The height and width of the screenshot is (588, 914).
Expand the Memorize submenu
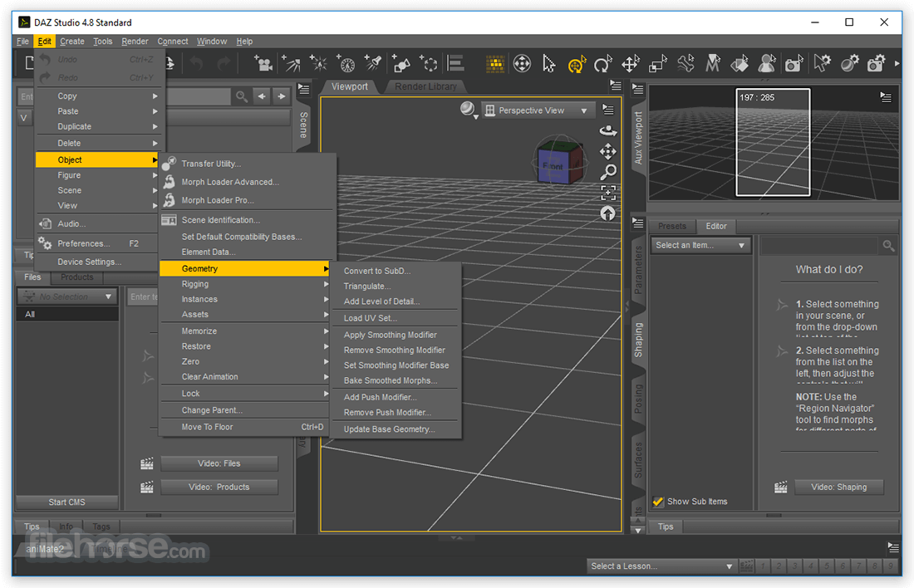(x=245, y=331)
